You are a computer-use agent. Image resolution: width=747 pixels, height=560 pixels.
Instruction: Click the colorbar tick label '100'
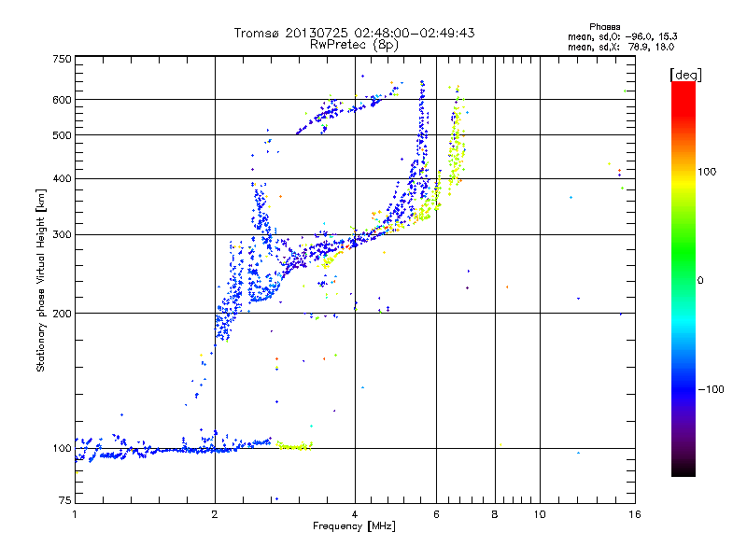(707, 172)
